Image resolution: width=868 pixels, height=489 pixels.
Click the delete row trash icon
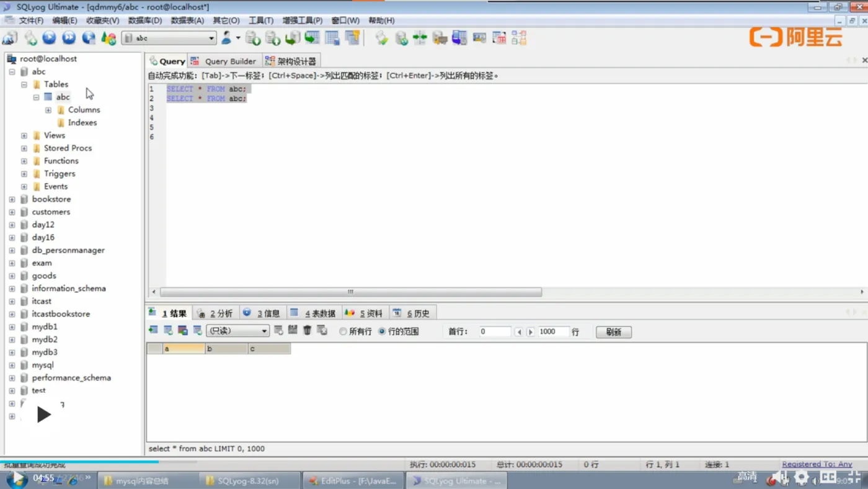point(307,331)
